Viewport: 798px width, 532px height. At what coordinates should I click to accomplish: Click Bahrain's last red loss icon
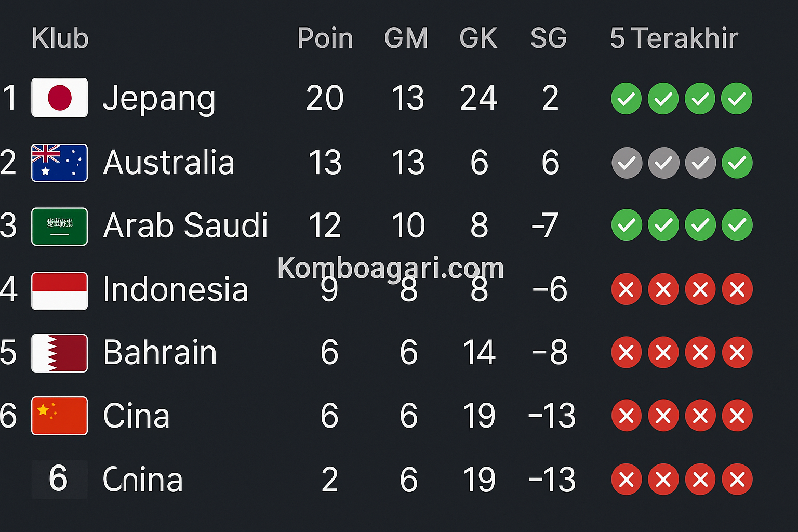[x=737, y=352]
